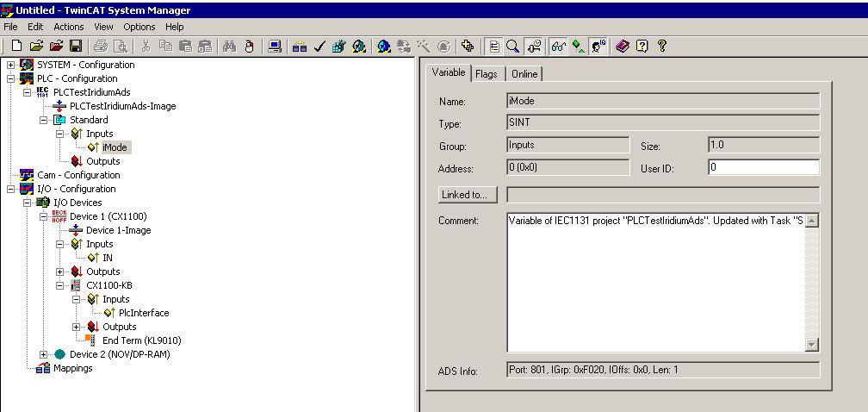Image resolution: width=868 pixels, height=412 pixels.
Task: Select the IN variable under Device 1
Action: pyautogui.click(x=108, y=258)
